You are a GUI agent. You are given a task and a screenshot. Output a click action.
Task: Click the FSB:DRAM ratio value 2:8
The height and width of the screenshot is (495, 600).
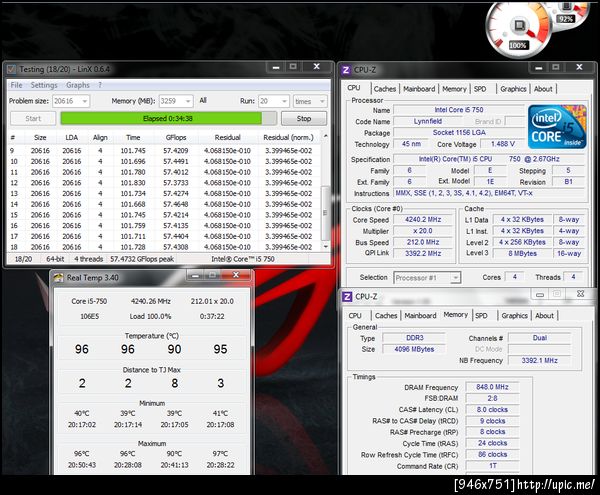[492, 398]
